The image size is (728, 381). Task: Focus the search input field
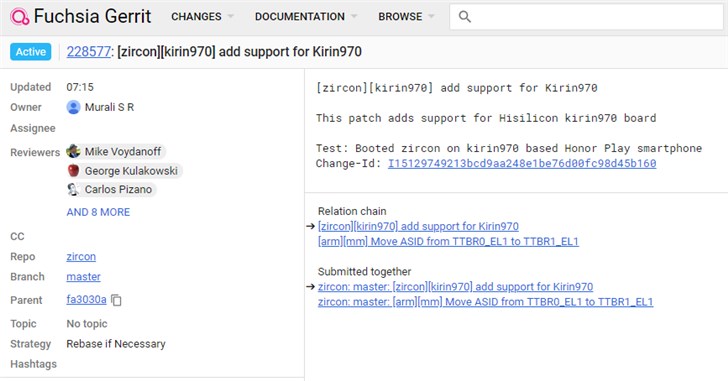[x=586, y=17]
